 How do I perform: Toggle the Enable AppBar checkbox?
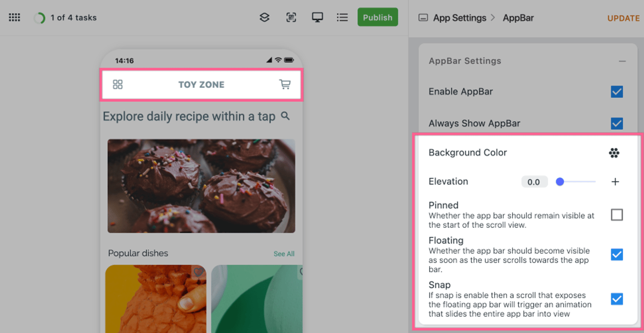pyautogui.click(x=617, y=92)
